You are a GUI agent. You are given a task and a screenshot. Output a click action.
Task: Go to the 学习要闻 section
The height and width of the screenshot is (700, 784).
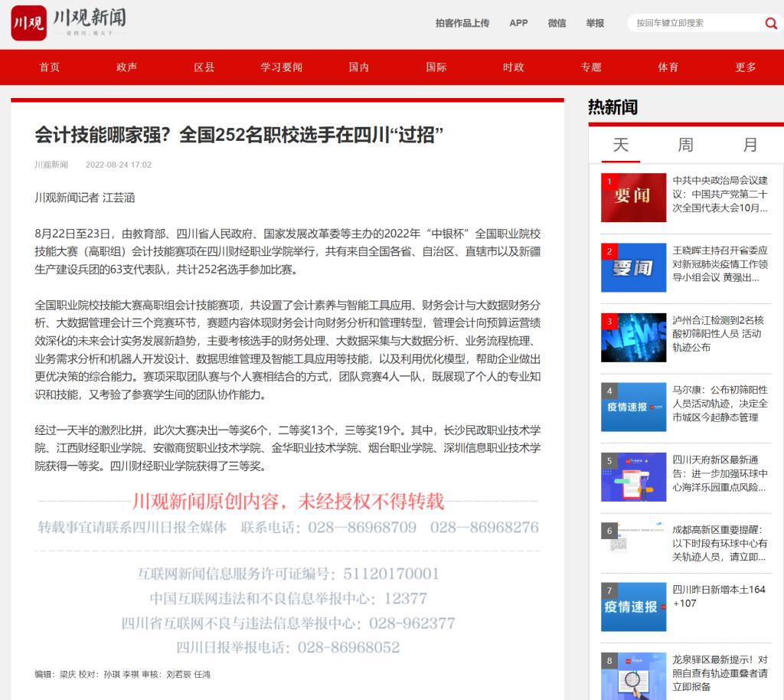click(281, 67)
